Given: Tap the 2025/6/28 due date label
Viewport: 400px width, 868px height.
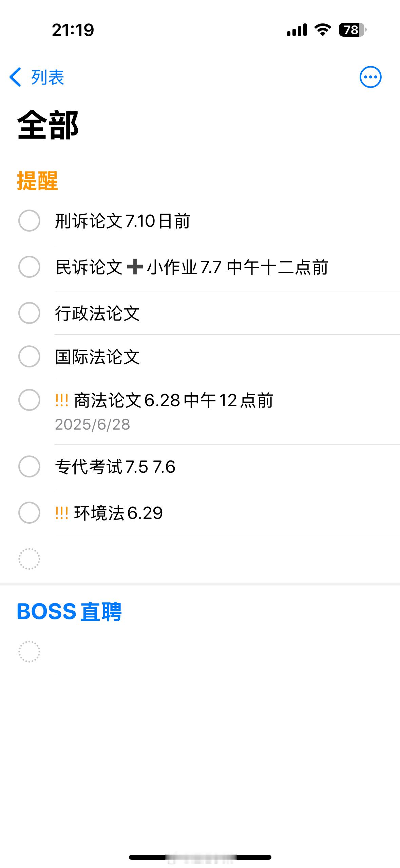Looking at the screenshot, I should coord(92,424).
